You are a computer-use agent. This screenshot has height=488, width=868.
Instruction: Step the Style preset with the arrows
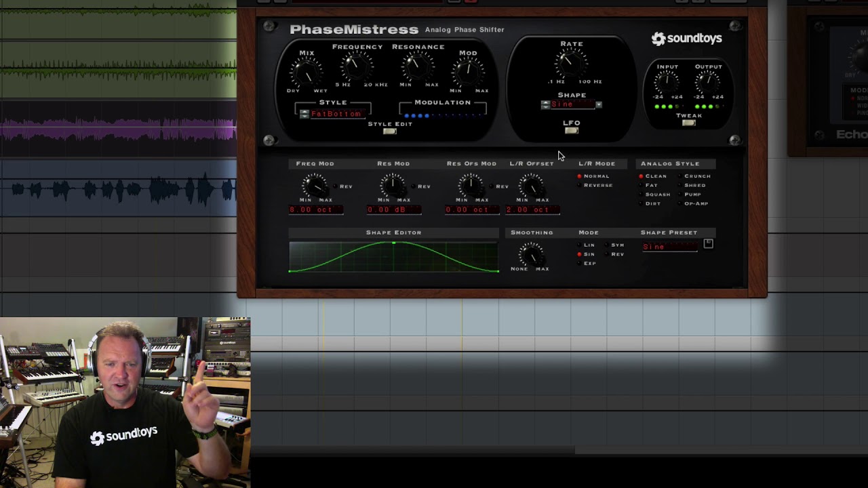click(x=304, y=114)
